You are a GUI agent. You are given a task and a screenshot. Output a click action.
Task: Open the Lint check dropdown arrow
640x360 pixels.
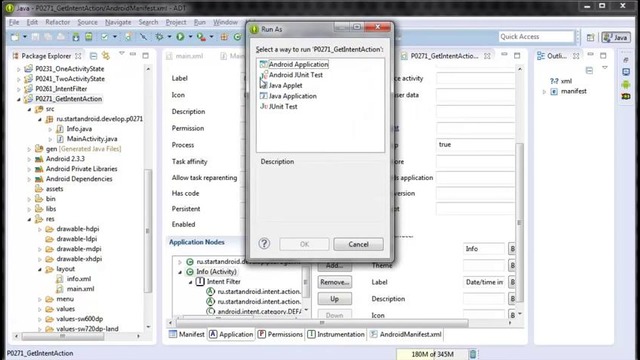coord(115,37)
